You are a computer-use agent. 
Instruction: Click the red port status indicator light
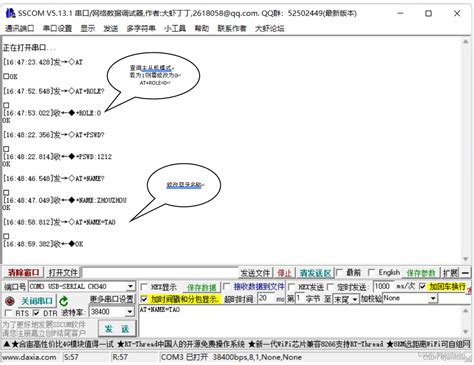tap(10, 301)
